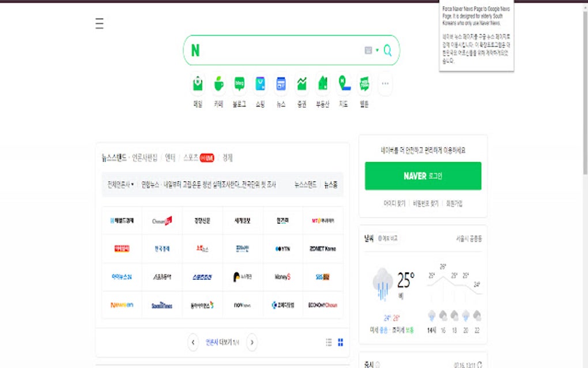Open the Economy Chosun publisher logo

323,305
